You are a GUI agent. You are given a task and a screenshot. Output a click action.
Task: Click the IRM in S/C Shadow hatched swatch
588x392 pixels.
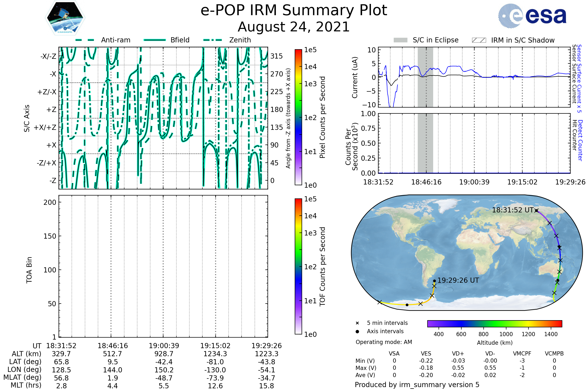tap(479, 40)
